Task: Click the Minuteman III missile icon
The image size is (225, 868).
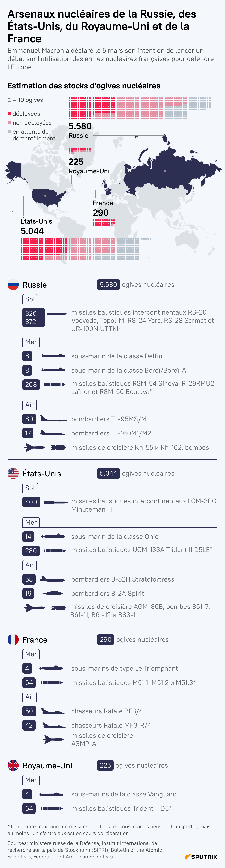Action: (56, 502)
